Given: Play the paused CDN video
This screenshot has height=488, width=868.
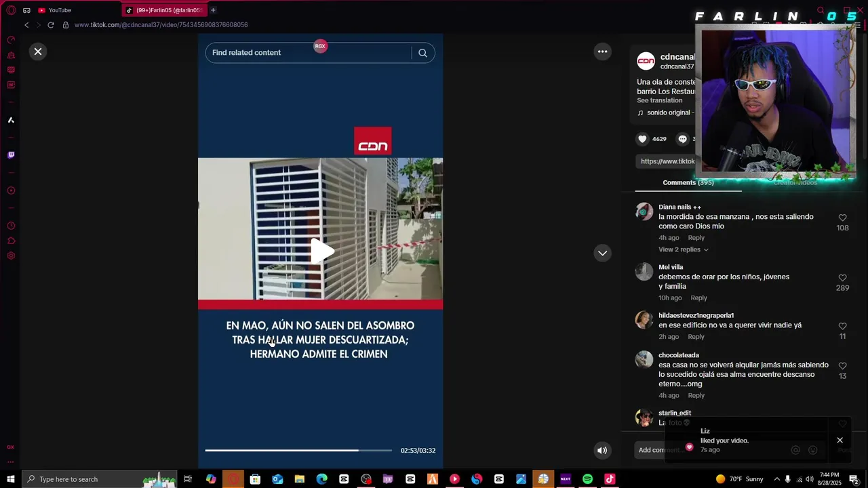Looking at the screenshot, I should pos(321,251).
